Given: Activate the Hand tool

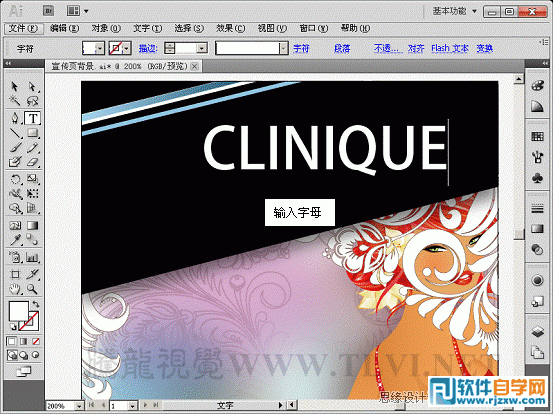Looking at the screenshot, I should click(15, 289).
